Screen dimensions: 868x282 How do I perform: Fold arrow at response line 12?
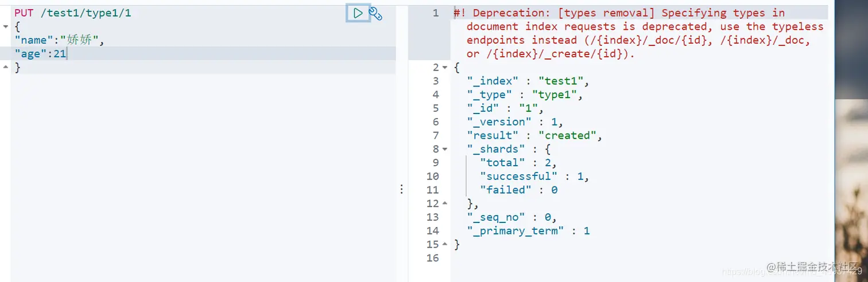[445, 203]
